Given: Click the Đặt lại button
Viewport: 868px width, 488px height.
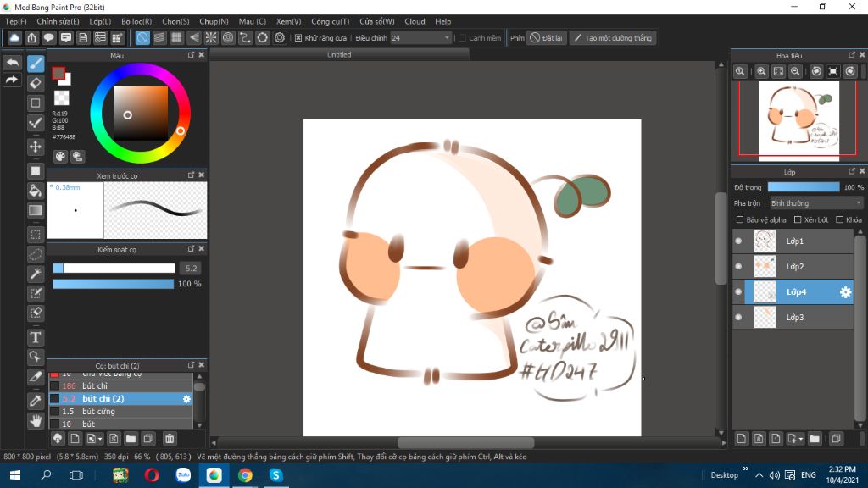Looking at the screenshot, I should point(547,37).
